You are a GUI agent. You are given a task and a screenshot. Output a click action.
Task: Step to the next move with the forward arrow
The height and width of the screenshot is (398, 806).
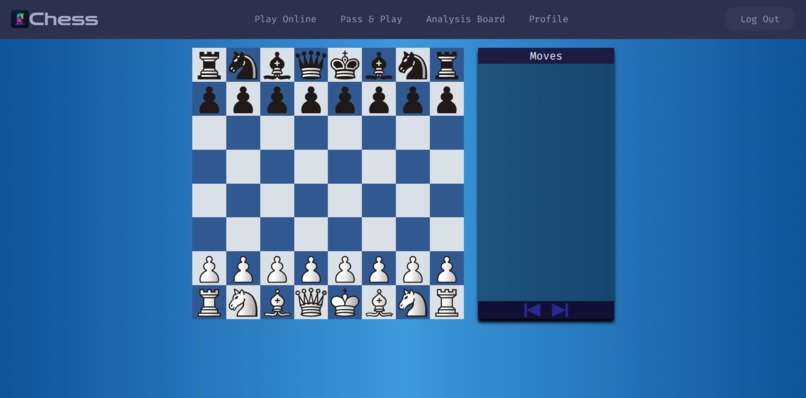pyautogui.click(x=560, y=310)
